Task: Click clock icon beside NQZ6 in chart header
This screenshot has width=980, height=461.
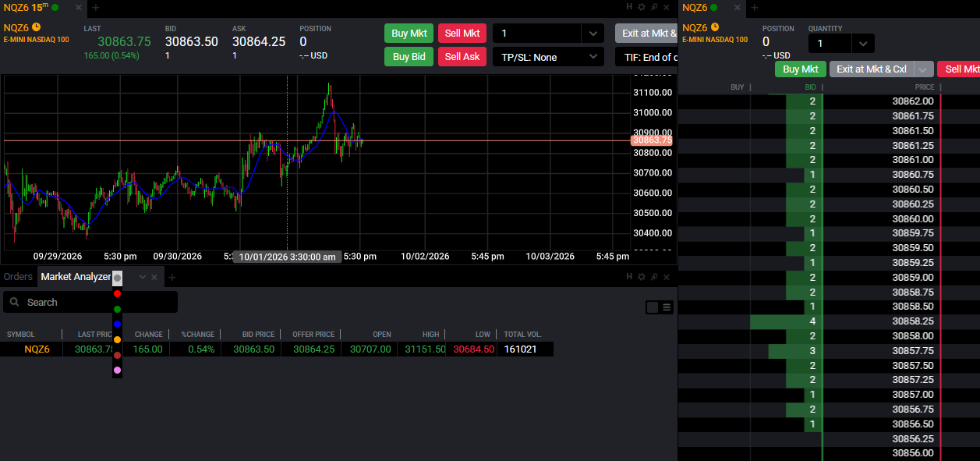Action: 36,27
